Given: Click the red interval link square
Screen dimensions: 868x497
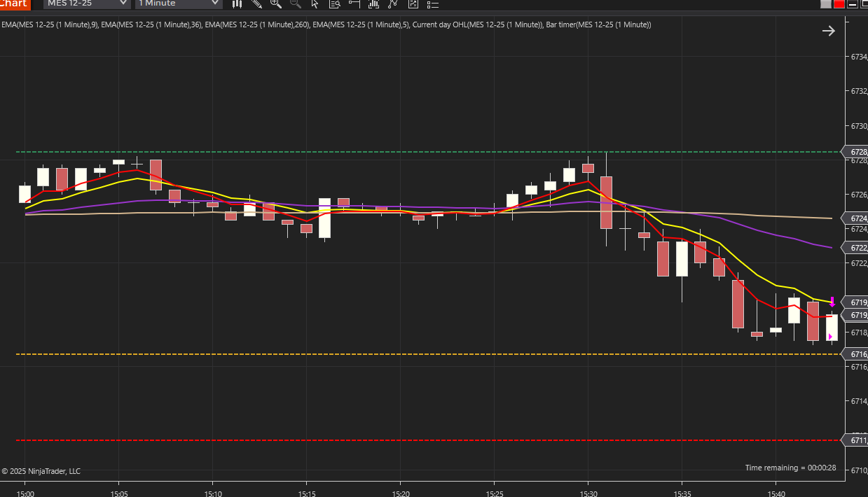Looking at the screenshot, I should point(839,3).
